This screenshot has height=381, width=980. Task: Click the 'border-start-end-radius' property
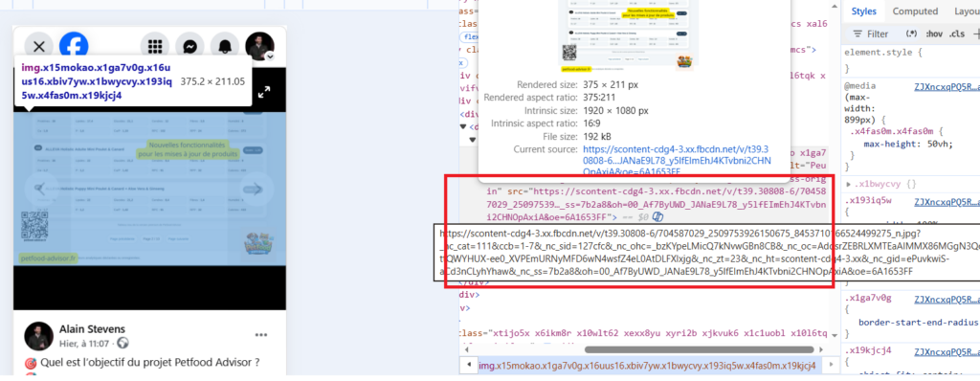918,323
